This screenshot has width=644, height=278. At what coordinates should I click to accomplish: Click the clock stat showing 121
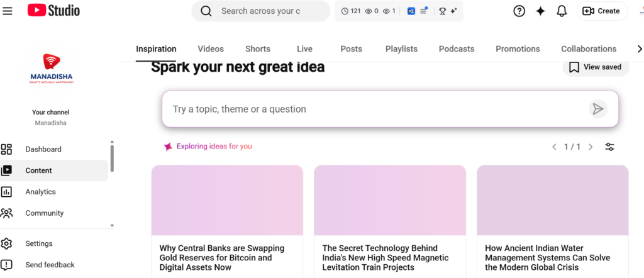point(351,11)
